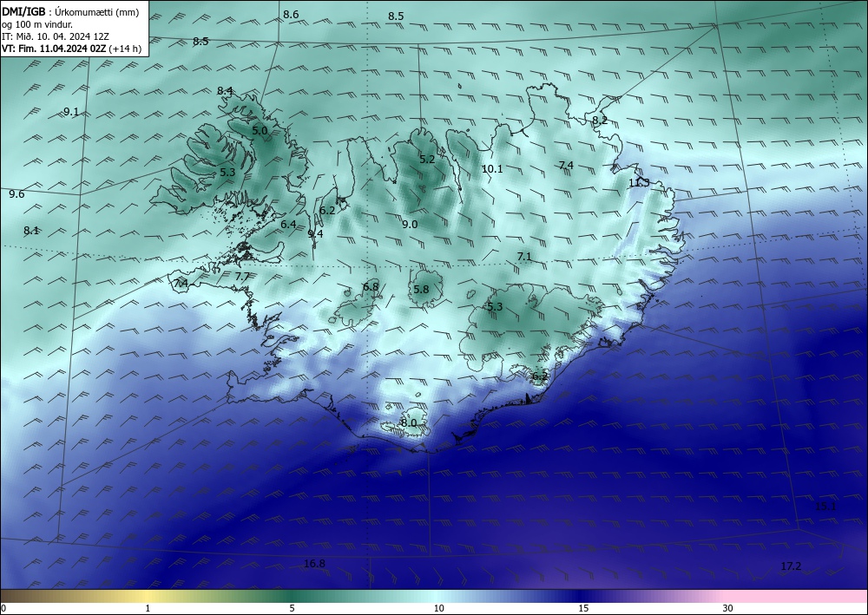868x615 pixels.
Task: Click the 10.1 value label
Action: [x=492, y=168]
